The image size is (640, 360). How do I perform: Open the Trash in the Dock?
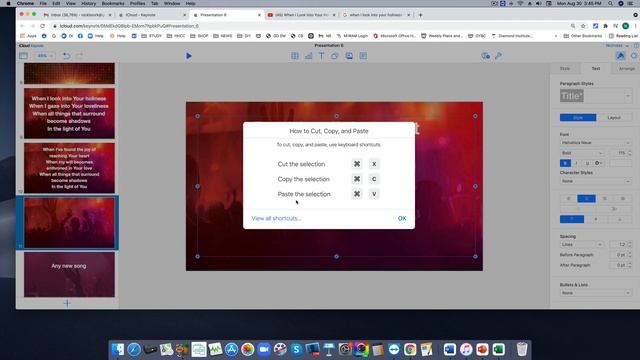pos(522,349)
